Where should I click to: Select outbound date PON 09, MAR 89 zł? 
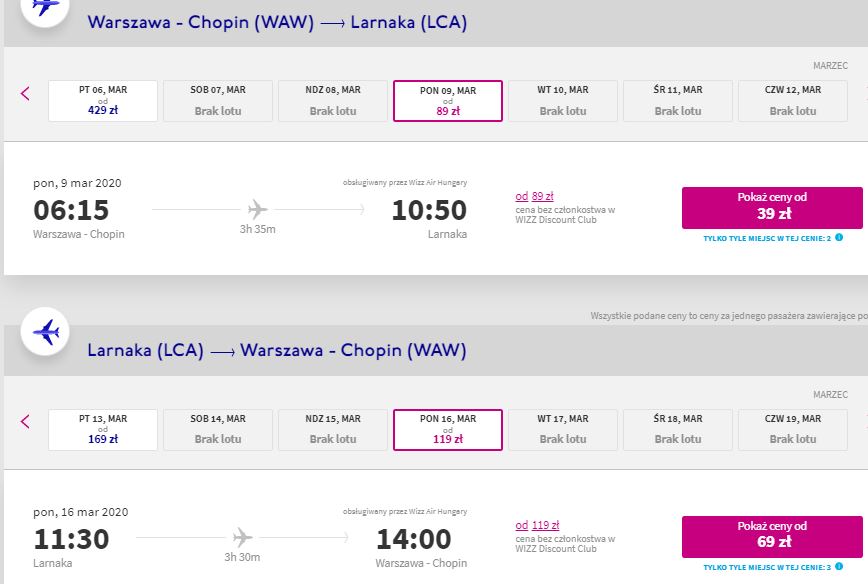point(448,101)
